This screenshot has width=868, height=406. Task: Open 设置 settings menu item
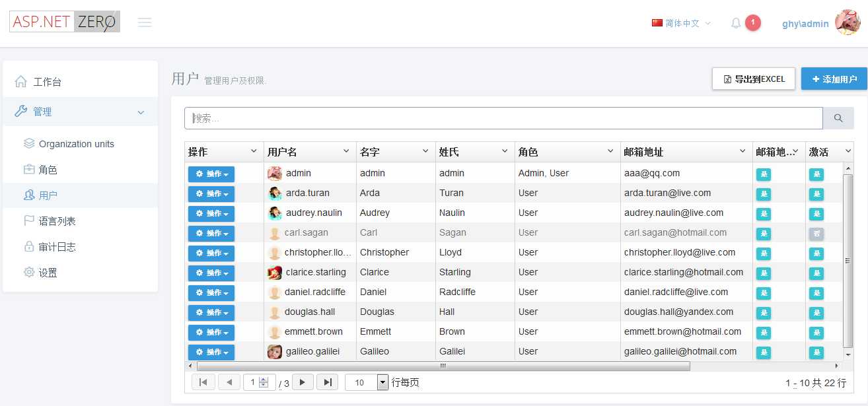tap(80, 273)
